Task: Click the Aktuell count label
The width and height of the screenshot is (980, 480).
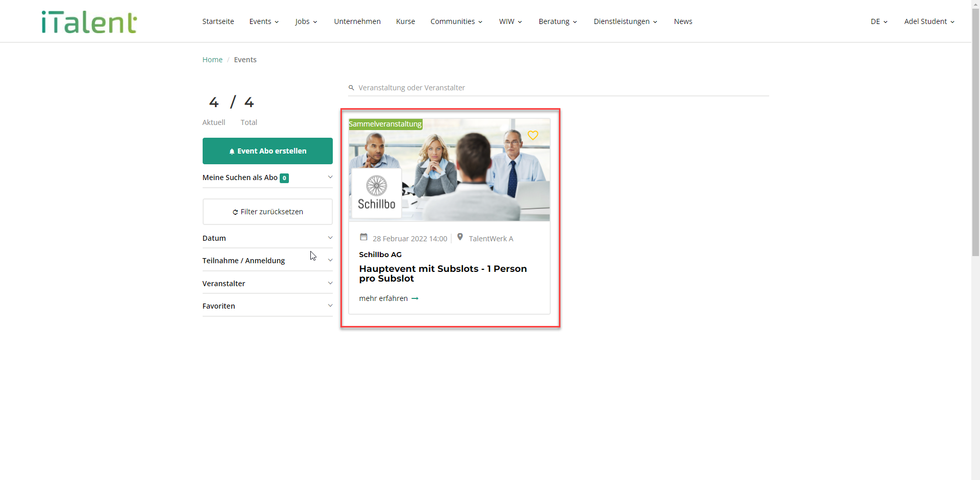Action: click(x=213, y=122)
